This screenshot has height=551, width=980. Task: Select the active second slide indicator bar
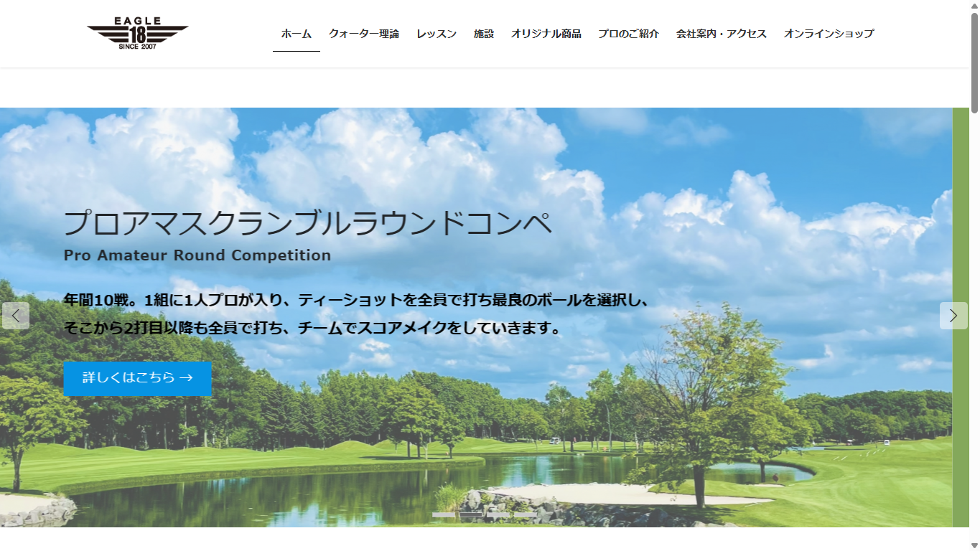(471, 515)
